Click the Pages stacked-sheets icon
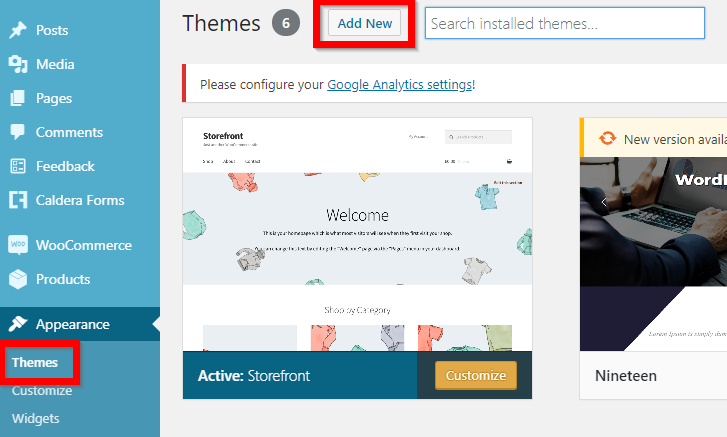The width and height of the screenshot is (727, 437). 18,98
